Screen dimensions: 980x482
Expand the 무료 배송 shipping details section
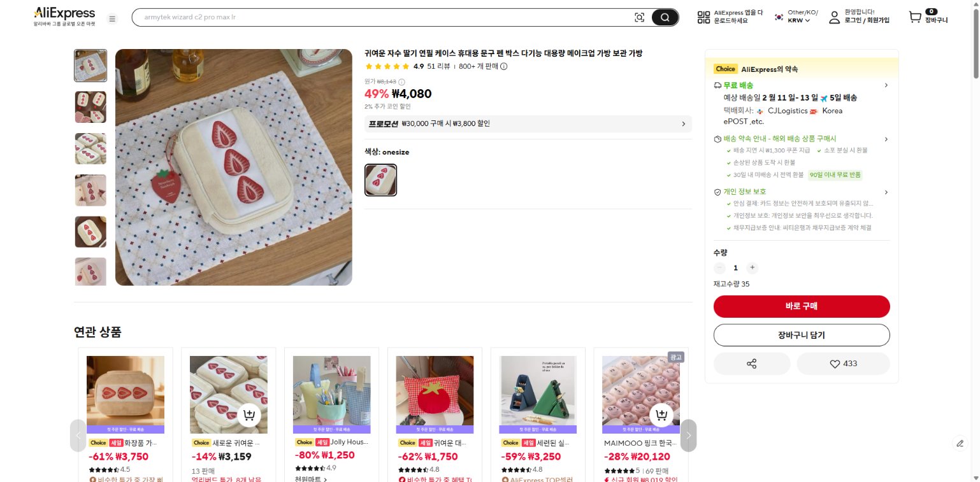pos(886,85)
